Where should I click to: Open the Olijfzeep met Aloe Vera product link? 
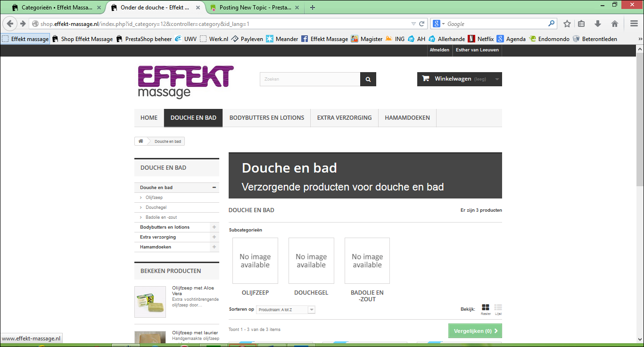point(193,290)
